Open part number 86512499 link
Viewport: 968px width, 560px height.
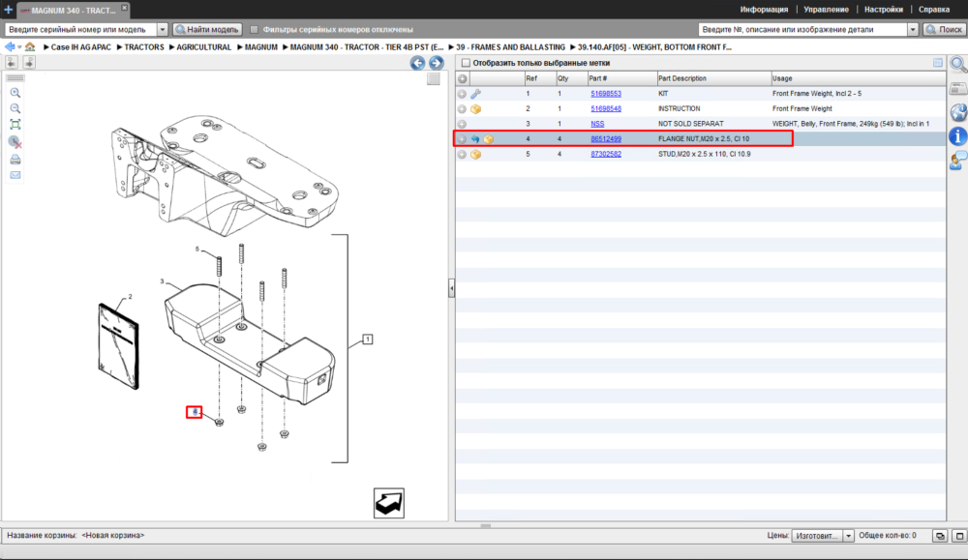pos(606,138)
